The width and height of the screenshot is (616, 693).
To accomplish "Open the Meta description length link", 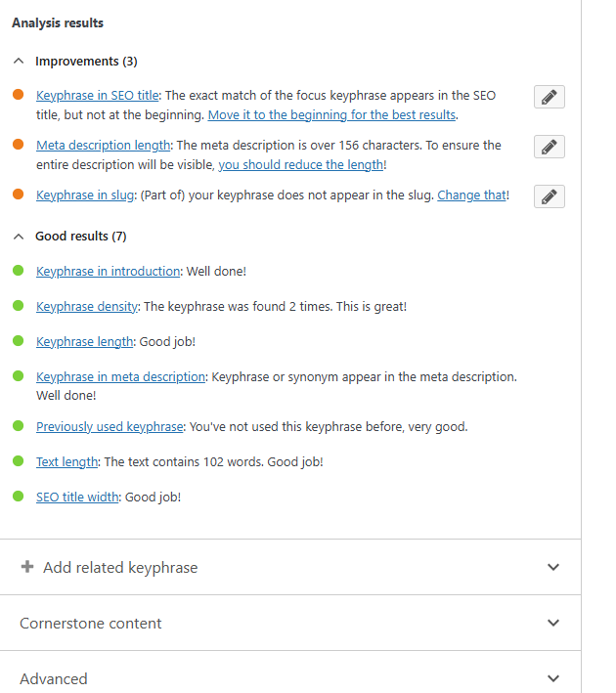I will [x=104, y=146].
